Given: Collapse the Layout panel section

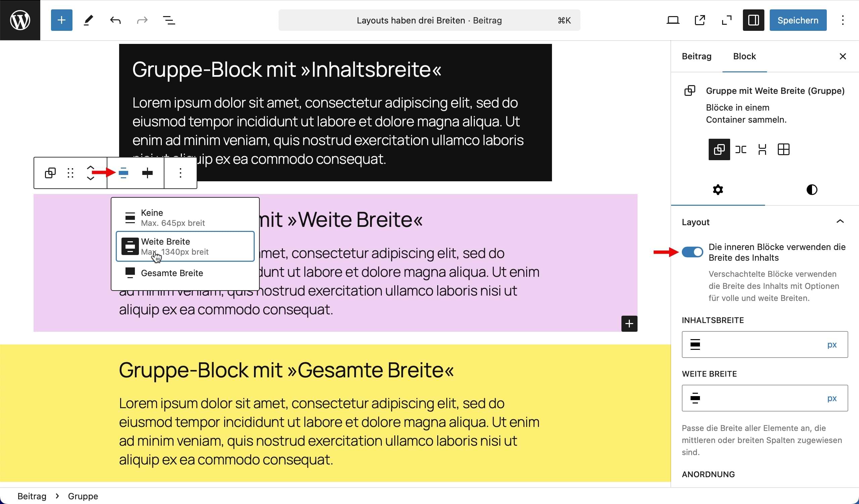Looking at the screenshot, I should 840,222.
